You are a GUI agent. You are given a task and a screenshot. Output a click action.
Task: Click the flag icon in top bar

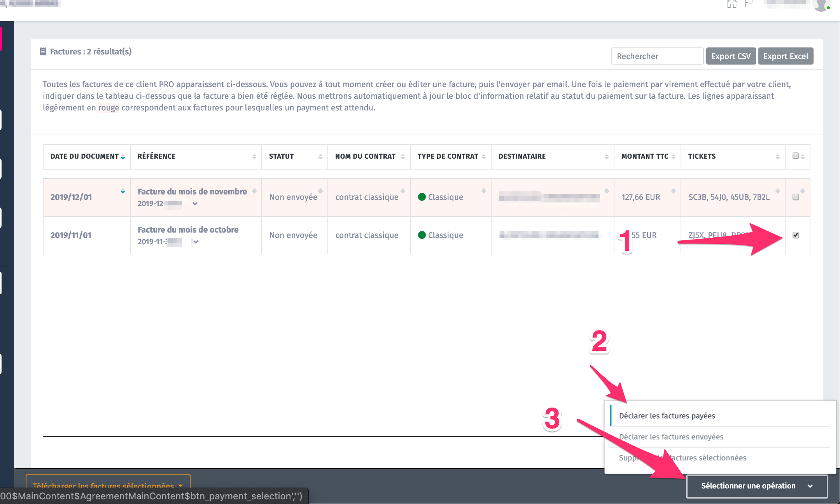[x=749, y=4]
